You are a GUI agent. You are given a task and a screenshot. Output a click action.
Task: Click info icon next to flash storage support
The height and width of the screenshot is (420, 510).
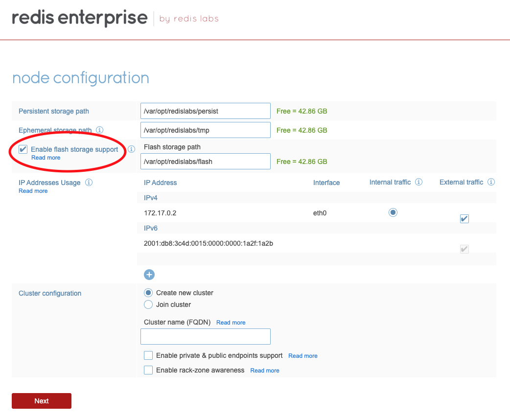(131, 149)
